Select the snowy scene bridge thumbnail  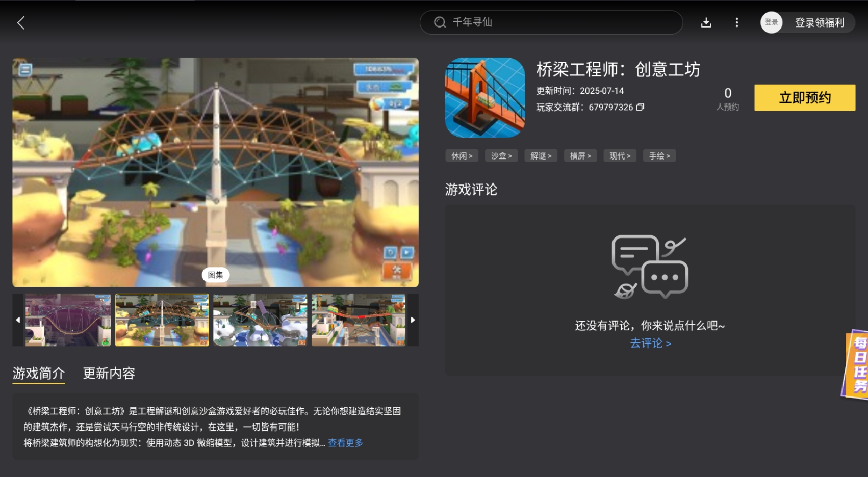(x=260, y=320)
